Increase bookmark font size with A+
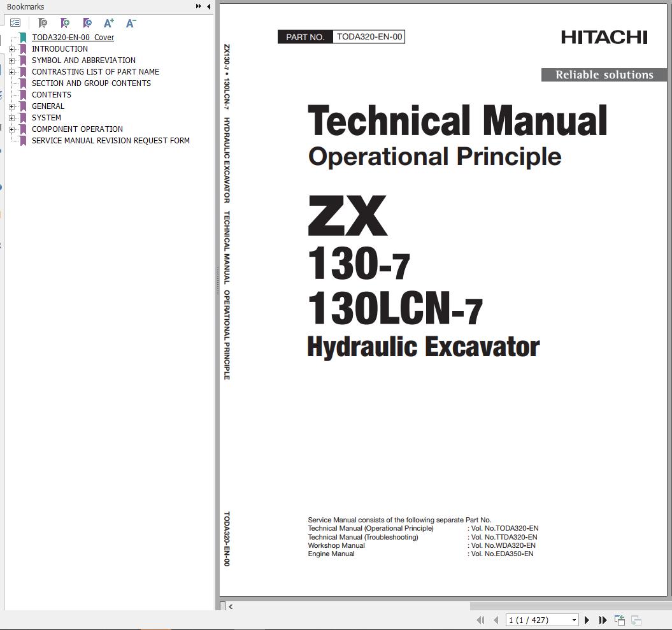Viewport: 672px width, 630px height. tap(109, 23)
